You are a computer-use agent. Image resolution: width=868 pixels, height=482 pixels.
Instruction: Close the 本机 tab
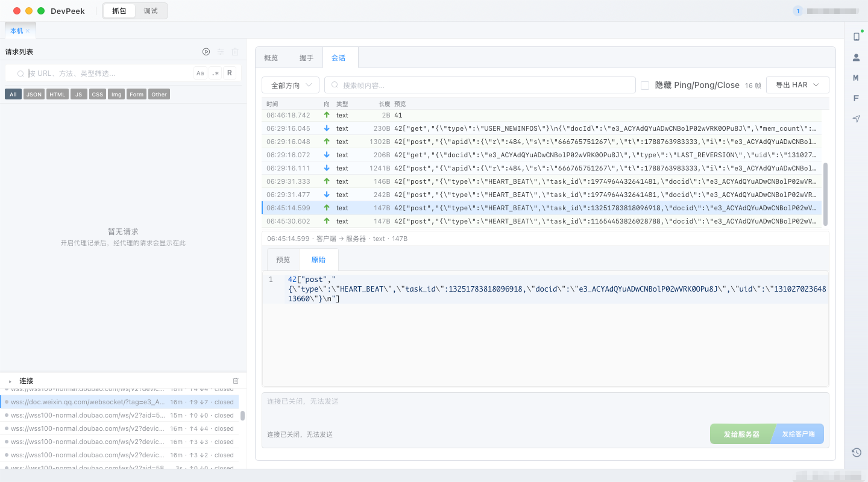tap(28, 31)
